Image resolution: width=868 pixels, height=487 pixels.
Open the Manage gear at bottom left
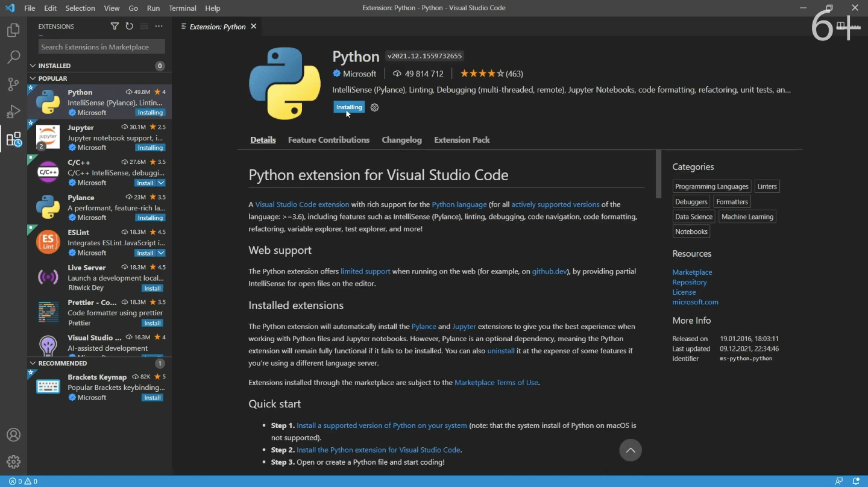click(x=13, y=462)
